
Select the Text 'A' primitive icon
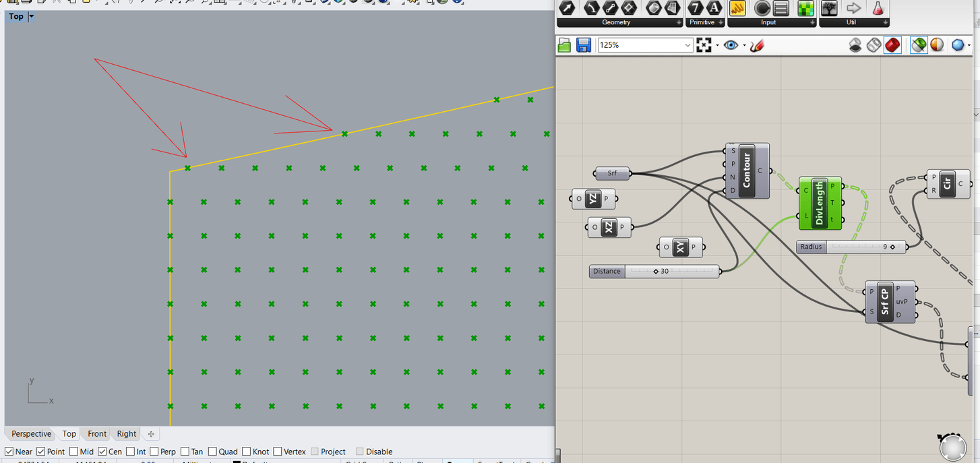pyautogui.click(x=714, y=8)
